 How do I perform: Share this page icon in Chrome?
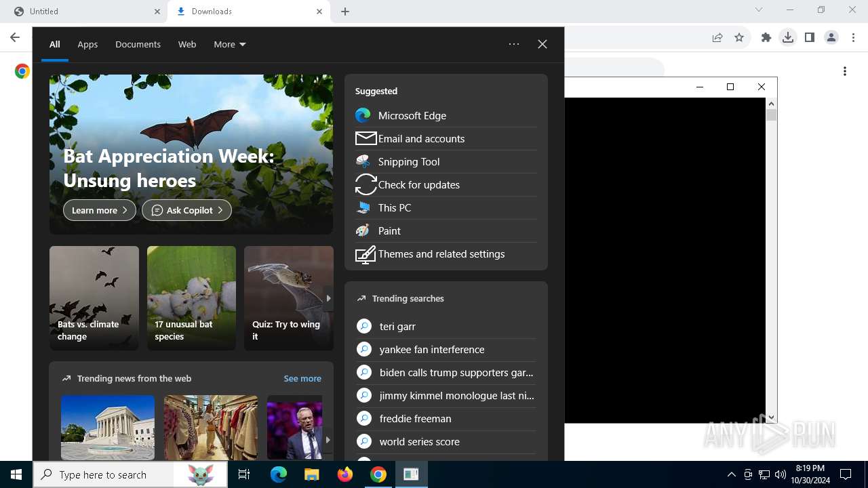[717, 37]
